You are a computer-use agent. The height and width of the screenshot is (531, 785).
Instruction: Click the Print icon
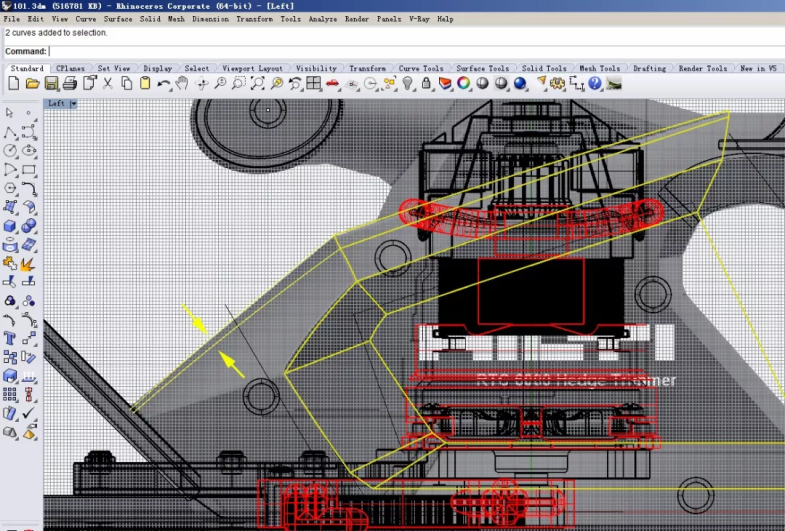tap(70, 83)
